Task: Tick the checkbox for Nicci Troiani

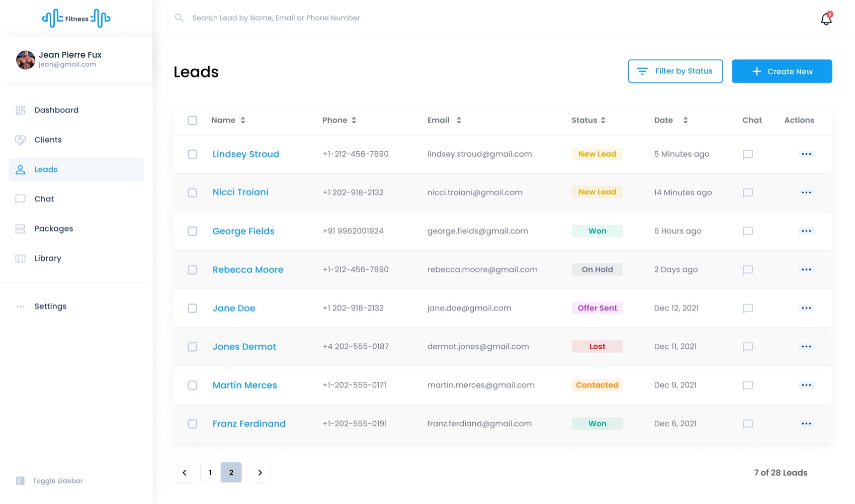Action: [193, 192]
